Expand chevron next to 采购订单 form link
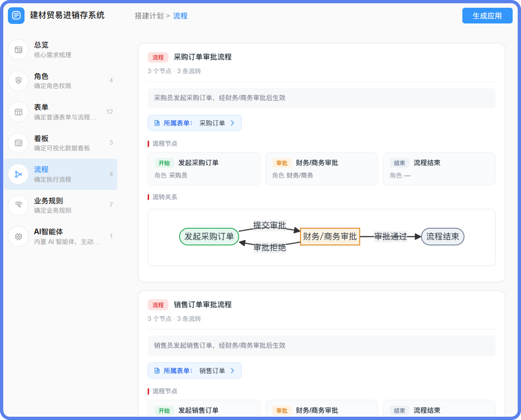This screenshot has height=420, width=521. click(x=233, y=123)
